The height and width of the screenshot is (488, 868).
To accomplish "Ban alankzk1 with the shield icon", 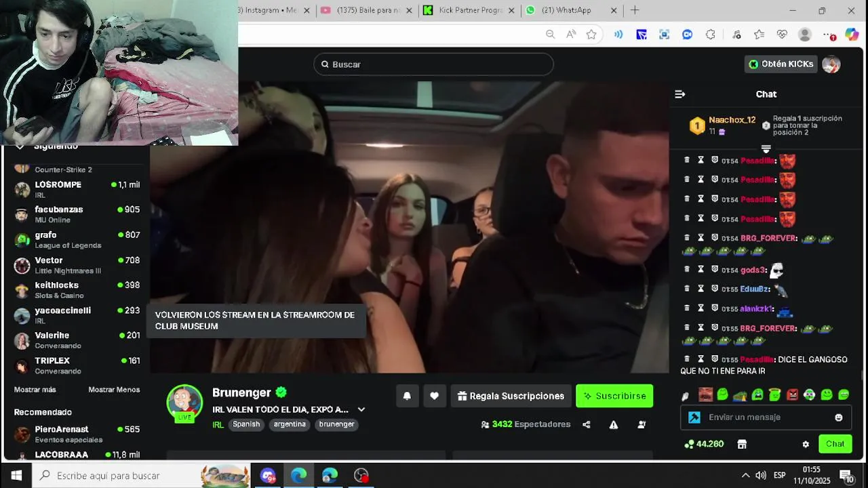I will click(715, 308).
